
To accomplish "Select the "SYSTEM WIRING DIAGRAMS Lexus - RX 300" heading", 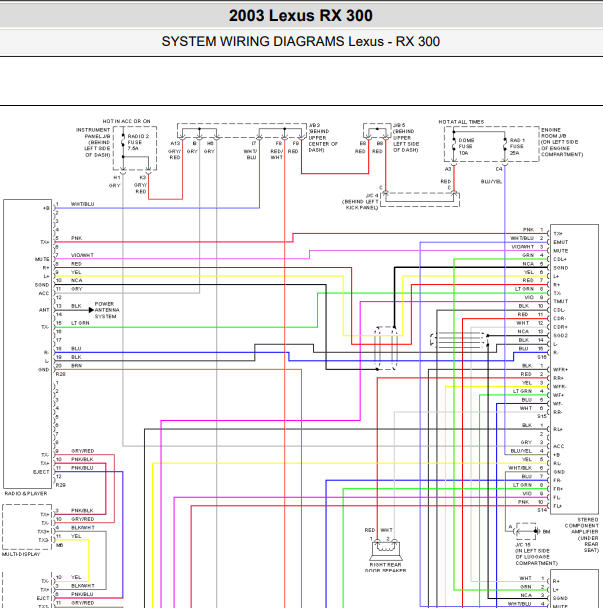I will tap(301, 41).
